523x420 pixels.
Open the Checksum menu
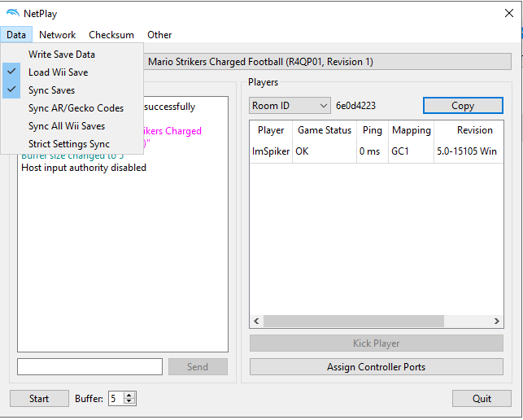tap(111, 35)
